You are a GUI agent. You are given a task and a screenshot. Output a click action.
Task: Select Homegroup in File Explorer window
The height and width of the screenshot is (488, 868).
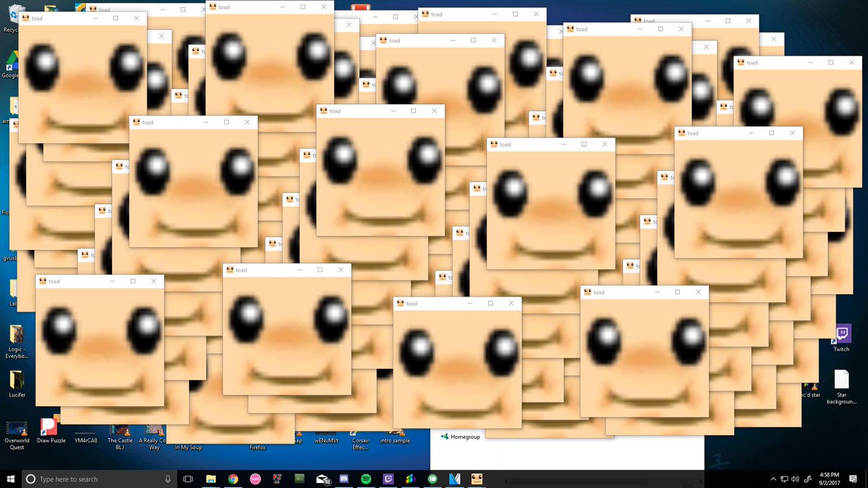click(x=460, y=437)
